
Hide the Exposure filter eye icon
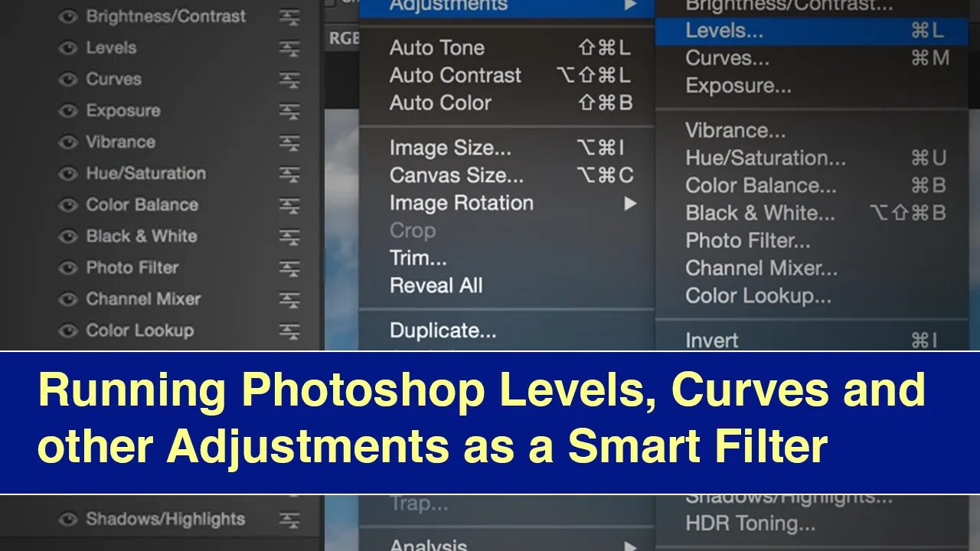point(68,110)
